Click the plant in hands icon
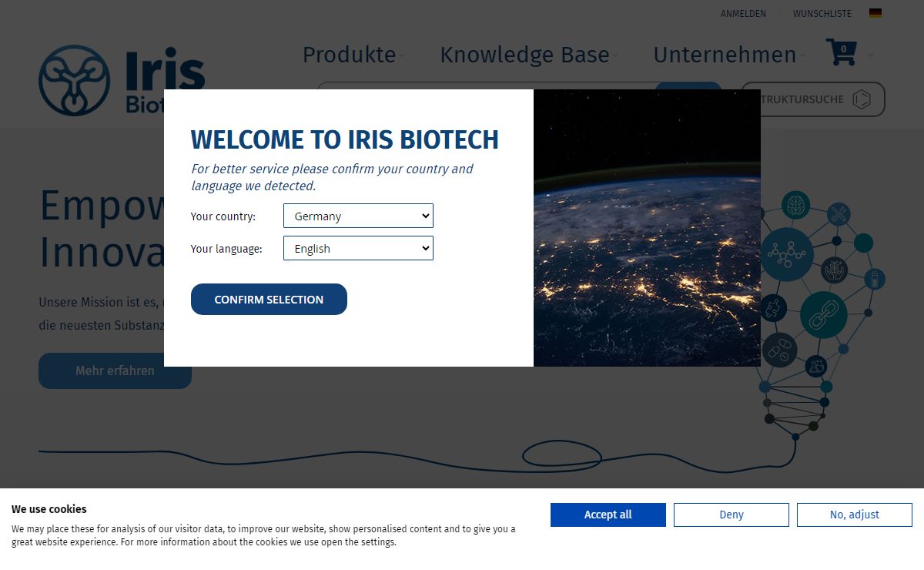The height and width of the screenshot is (570, 924). tap(834, 270)
